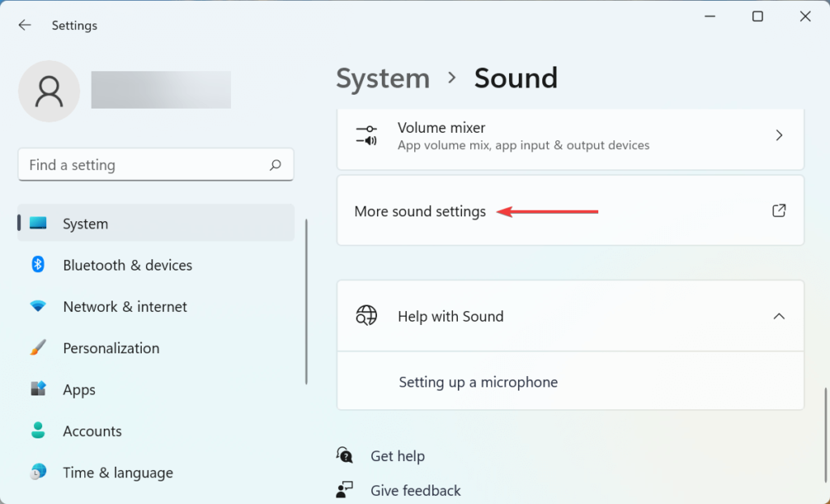Click the Personalization brush icon
Image resolution: width=830 pixels, height=504 pixels.
pyautogui.click(x=37, y=348)
